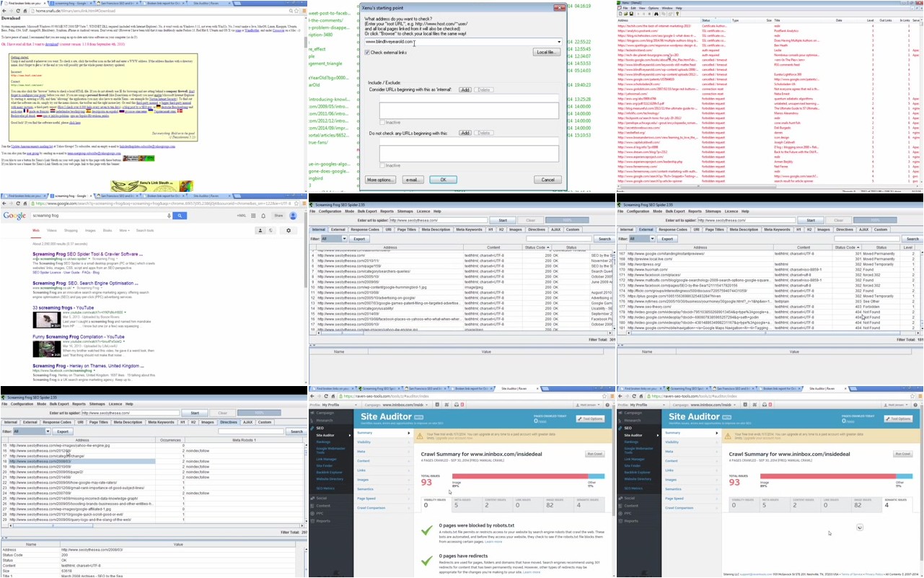This screenshot has width=924, height=578.
Task: Open the URL dropdown arrow in the Xenu starting point dialog
Action: pos(558,42)
